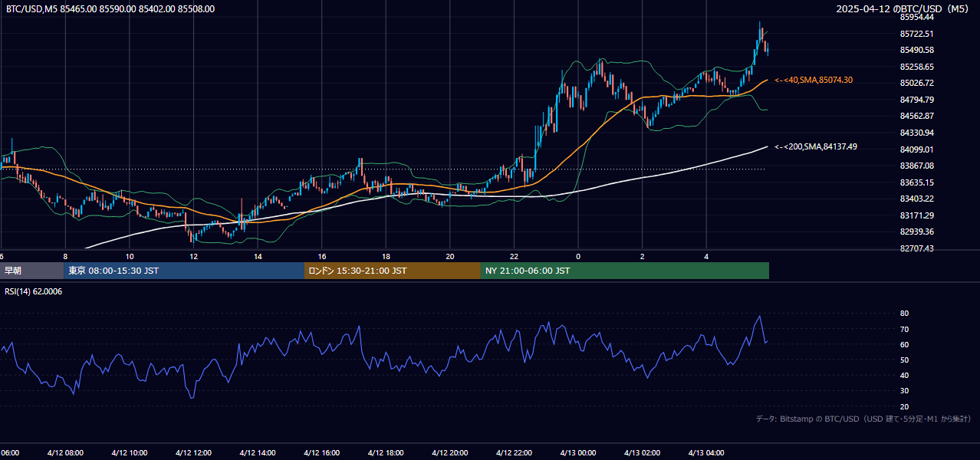Viewport: 980px width, 460px height.
Task: Click price axis label 82939.36
Action: pyautogui.click(x=916, y=232)
